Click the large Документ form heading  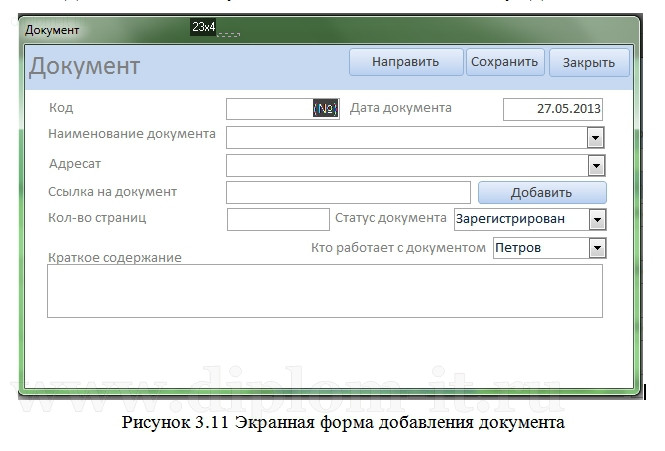coord(85,67)
